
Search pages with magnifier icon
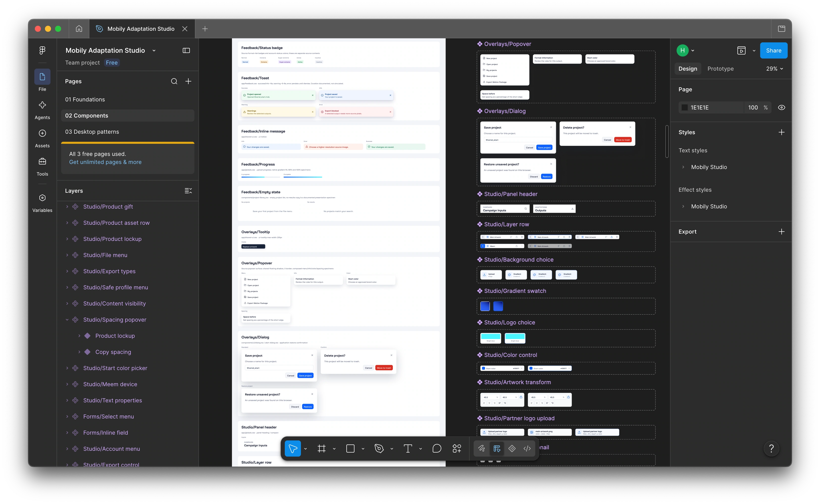pyautogui.click(x=174, y=81)
